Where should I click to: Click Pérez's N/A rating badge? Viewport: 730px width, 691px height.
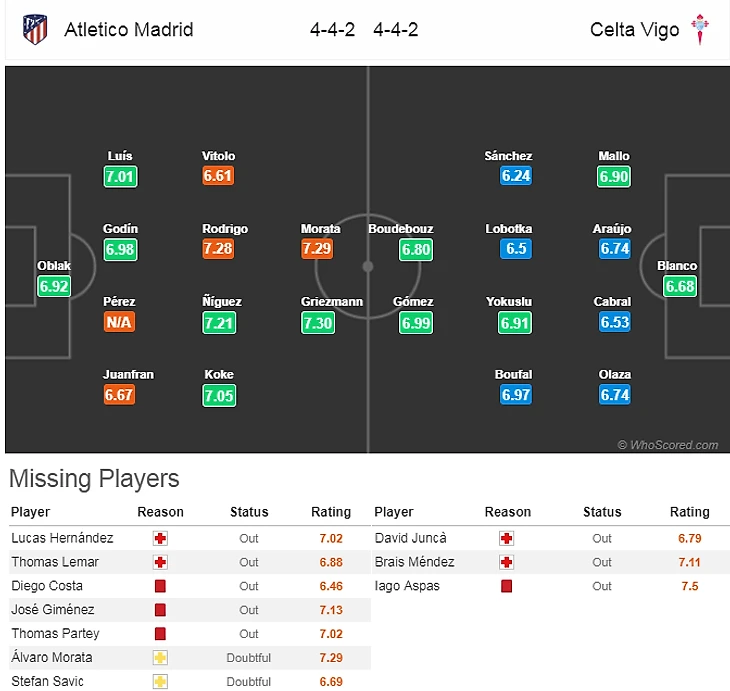pyautogui.click(x=118, y=322)
